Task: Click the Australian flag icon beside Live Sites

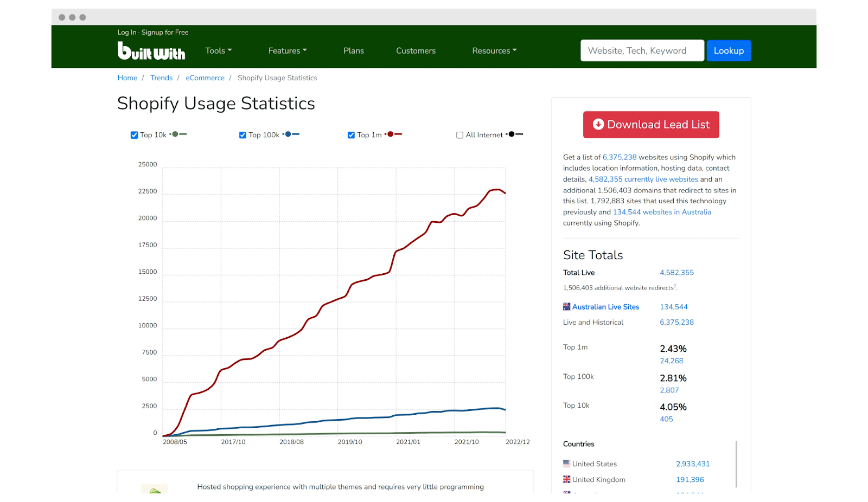Action: tap(566, 307)
